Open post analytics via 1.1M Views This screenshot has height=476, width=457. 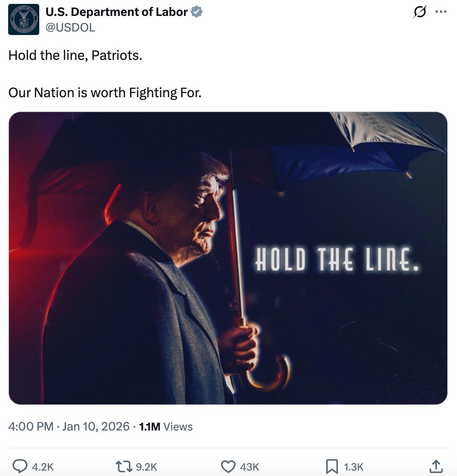click(x=165, y=426)
